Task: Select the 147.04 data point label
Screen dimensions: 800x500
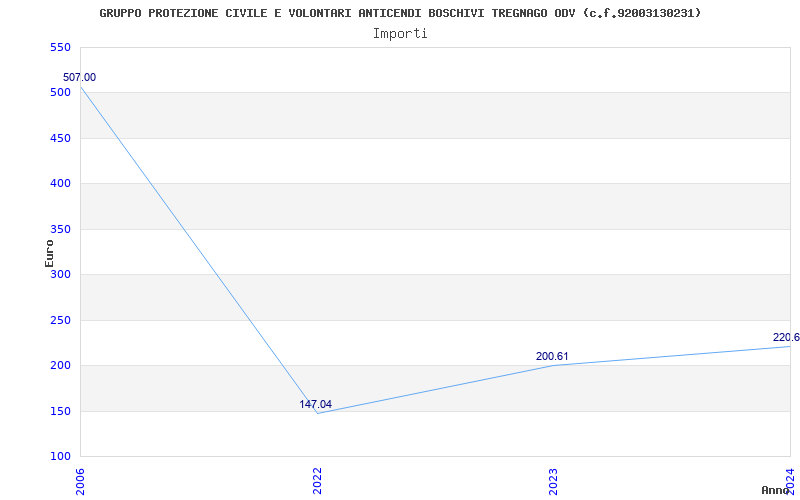Action: pos(315,404)
